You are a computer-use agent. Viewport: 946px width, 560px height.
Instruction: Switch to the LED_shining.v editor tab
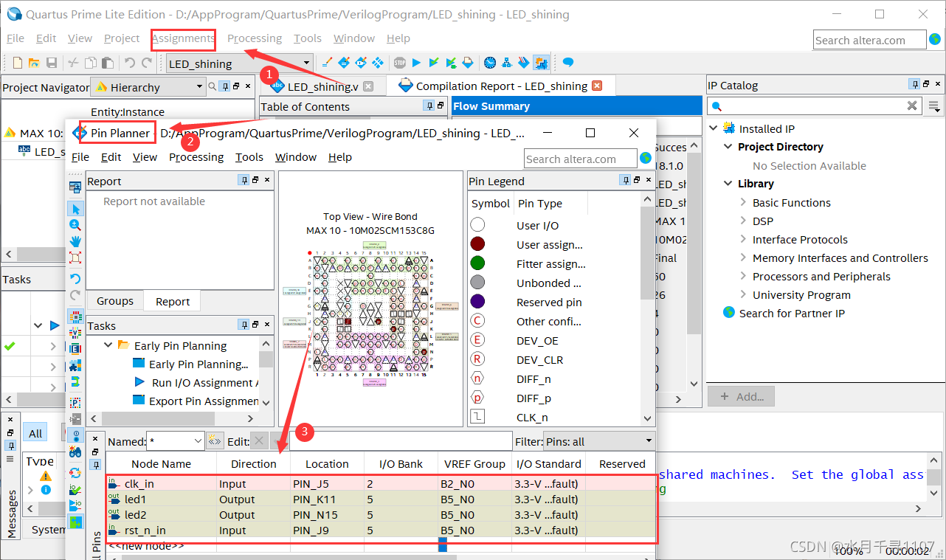point(322,86)
